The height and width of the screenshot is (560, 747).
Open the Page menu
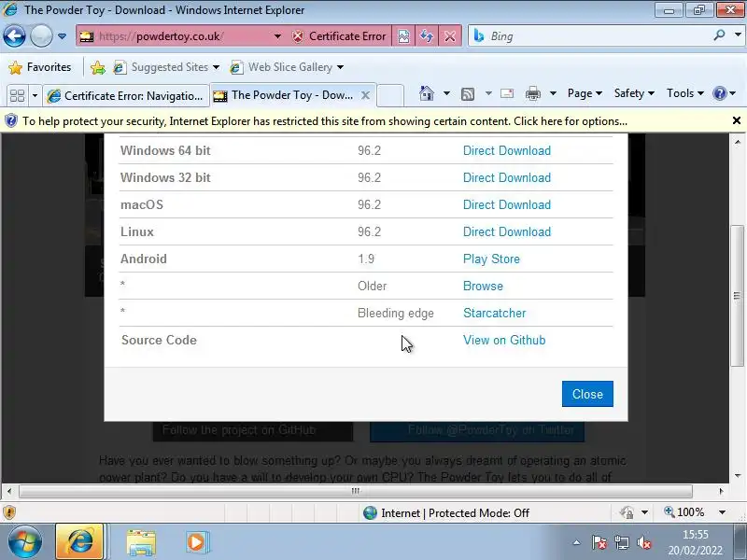click(x=585, y=93)
